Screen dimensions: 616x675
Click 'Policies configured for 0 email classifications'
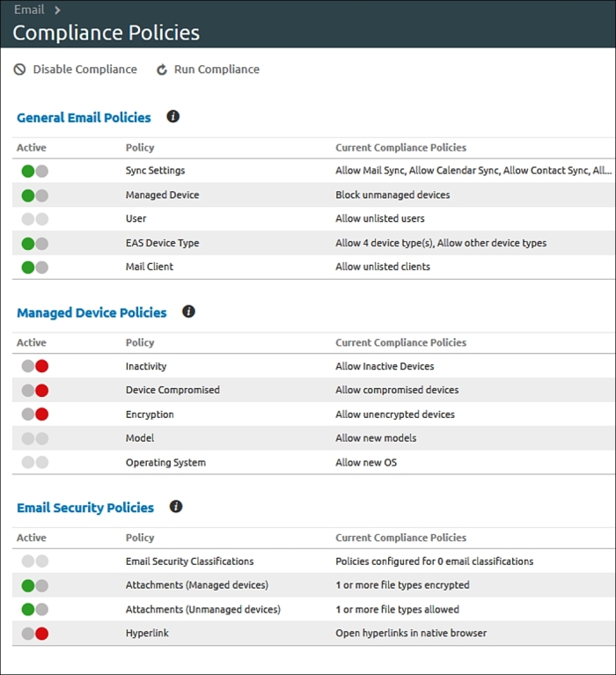435,561
